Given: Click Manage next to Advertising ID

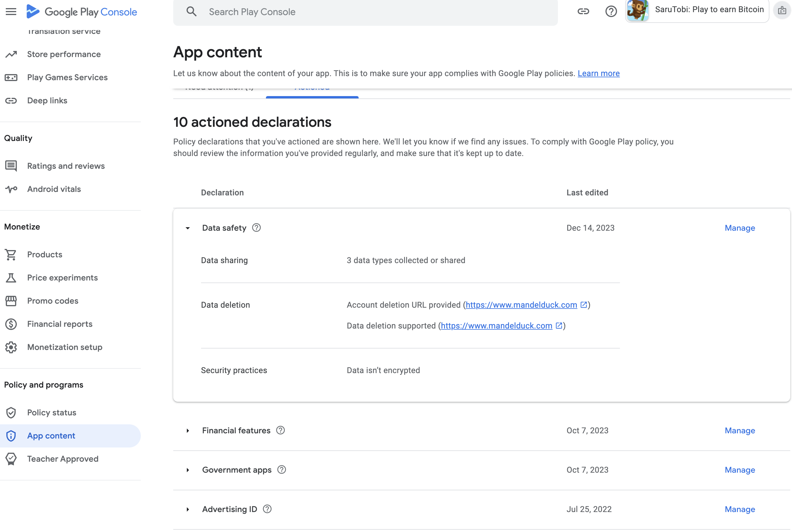Looking at the screenshot, I should tap(740, 509).
